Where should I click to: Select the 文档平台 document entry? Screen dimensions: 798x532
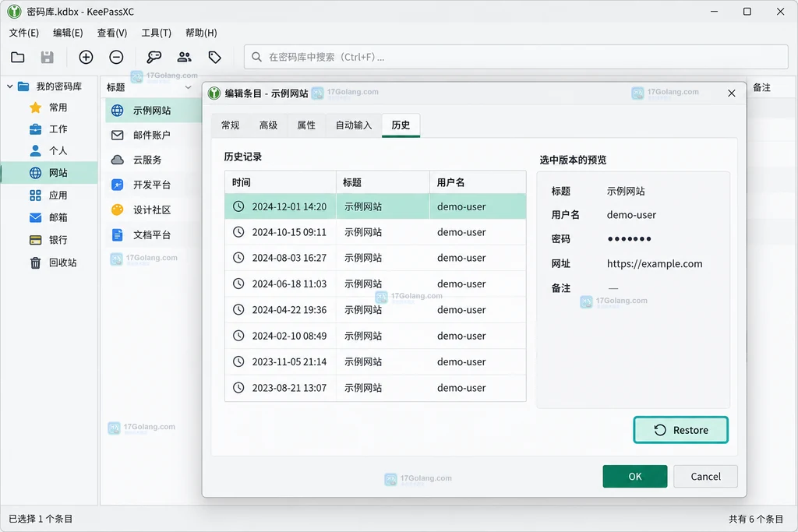tap(153, 235)
